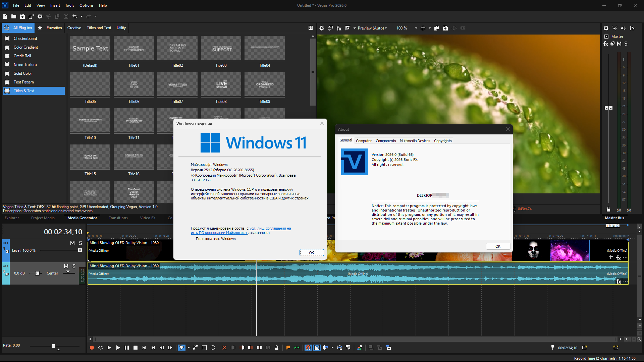Open the Preview (Auto) quality dropdown
644x362 pixels.
(372, 28)
